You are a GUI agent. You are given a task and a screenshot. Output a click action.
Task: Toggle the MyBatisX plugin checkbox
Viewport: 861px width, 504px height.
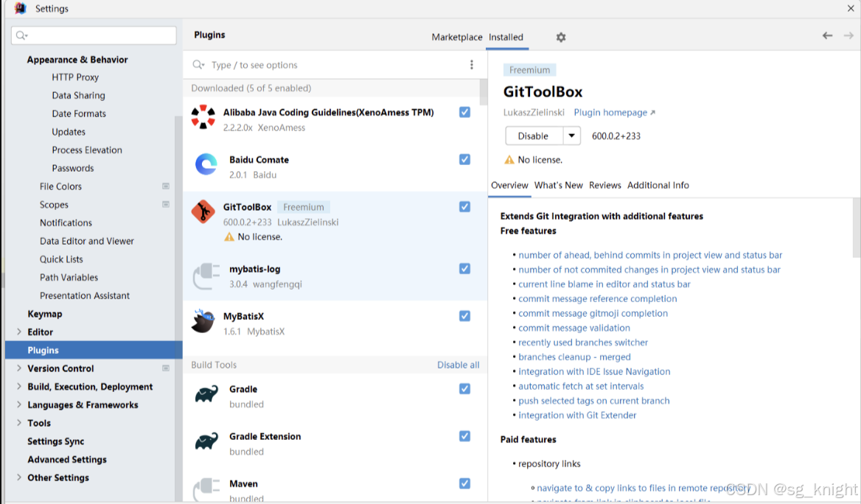[x=464, y=315]
